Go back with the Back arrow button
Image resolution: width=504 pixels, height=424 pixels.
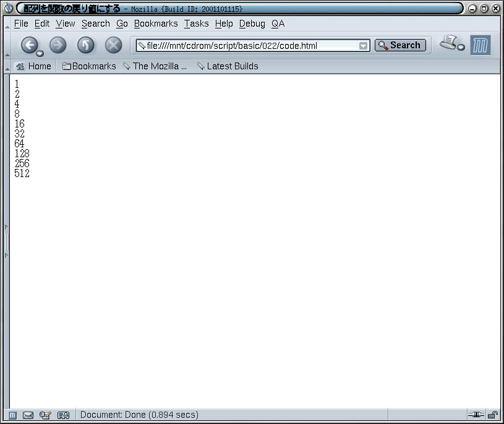click(29, 45)
